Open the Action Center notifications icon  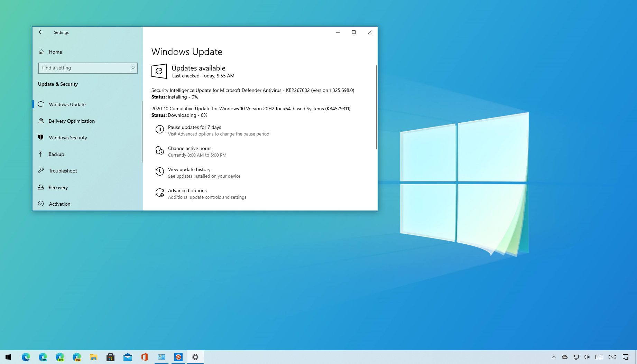point(626,357)
